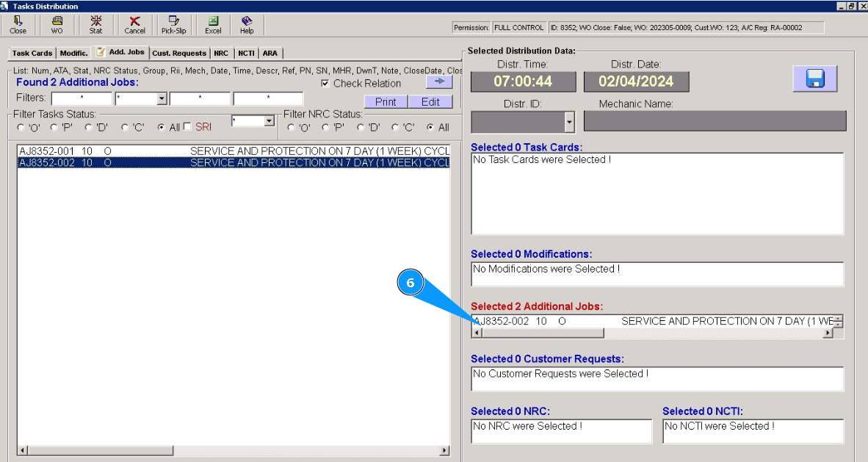Image resolution: width=868 pixels, height=462 pixels.
Task: Select Tasks Status filter 'C' radio
Action: pos(125,127)
